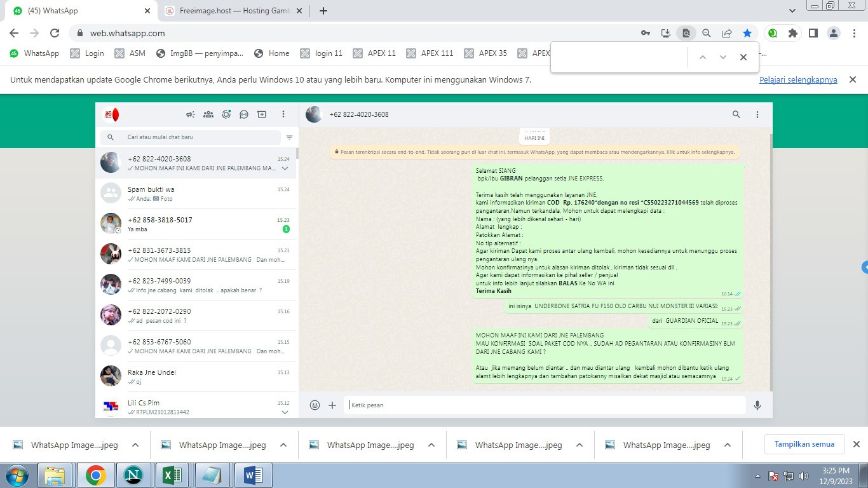
Task: Open the ImgBB bookmark
Action: [x=200, y=53]
